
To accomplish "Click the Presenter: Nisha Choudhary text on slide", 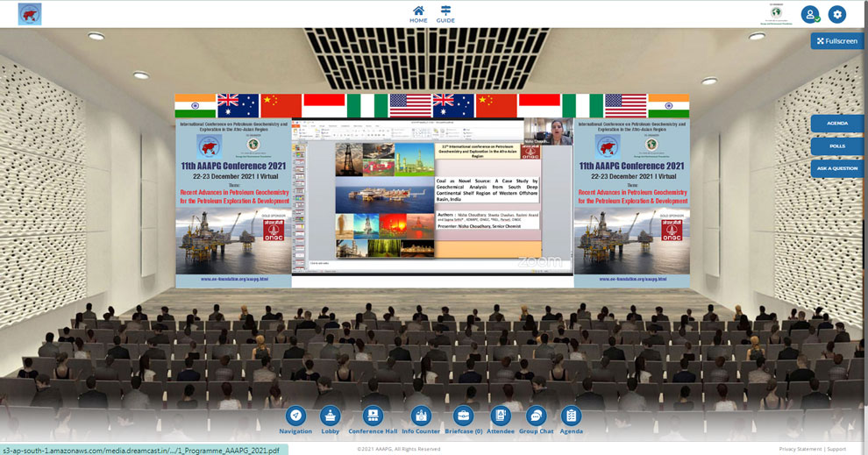I will tap(480, 226).
